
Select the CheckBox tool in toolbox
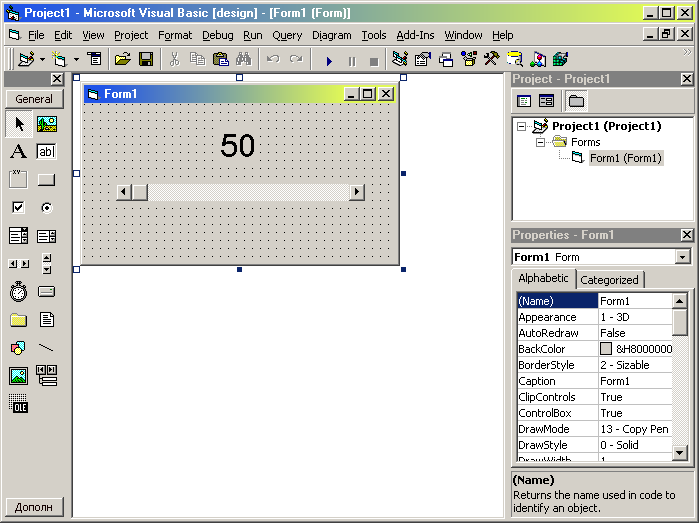point(18,207)
